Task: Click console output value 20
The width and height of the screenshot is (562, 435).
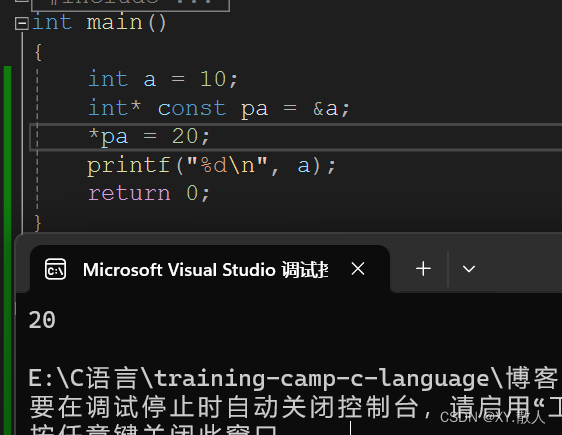Action: click(x=42, y=320)
